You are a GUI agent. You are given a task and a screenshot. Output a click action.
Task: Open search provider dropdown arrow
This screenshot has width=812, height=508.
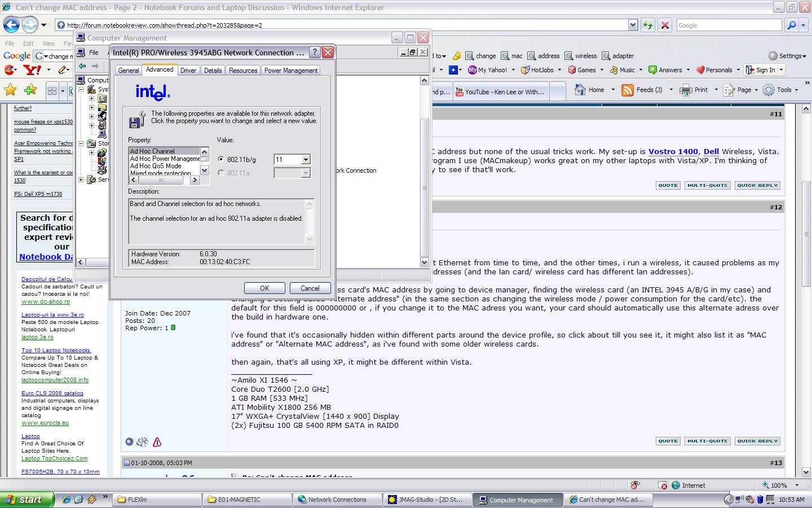[803, 25]
